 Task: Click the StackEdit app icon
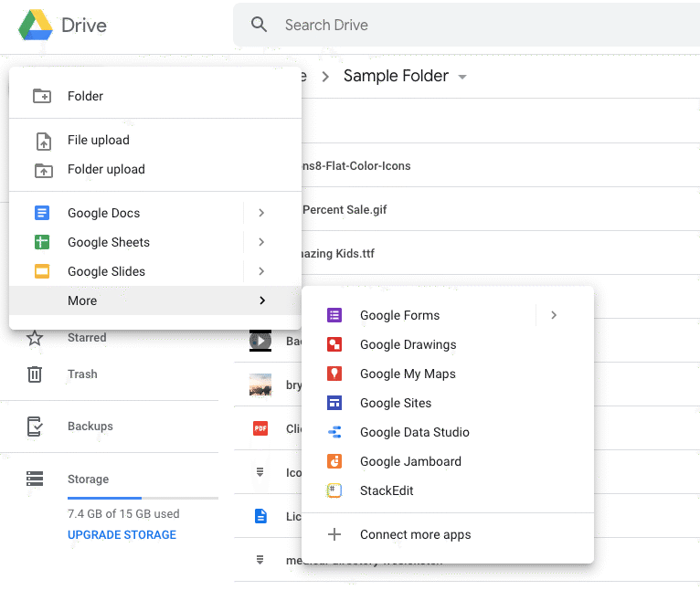coord(334,490)
